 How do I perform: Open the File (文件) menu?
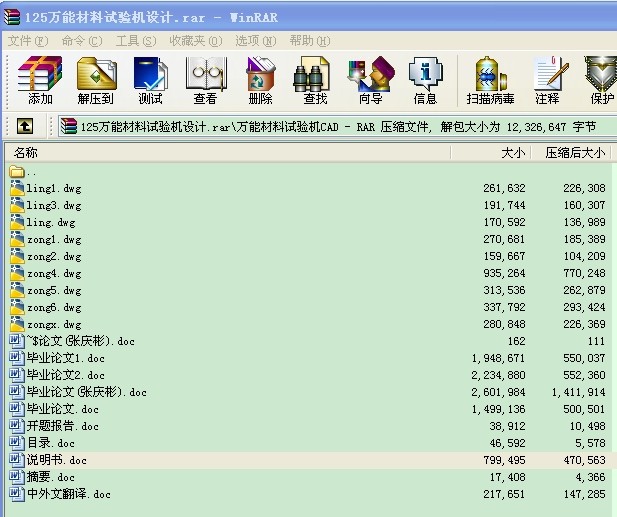click(x=27, y=40)
